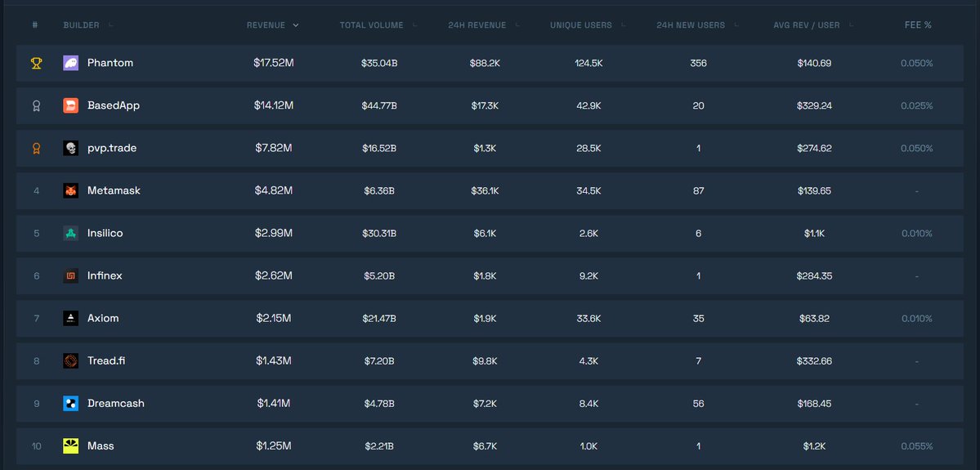The height and width of the screenshot is (470, 980).
Task: Click the Infinex logo icon
Action: pos(70,275)
